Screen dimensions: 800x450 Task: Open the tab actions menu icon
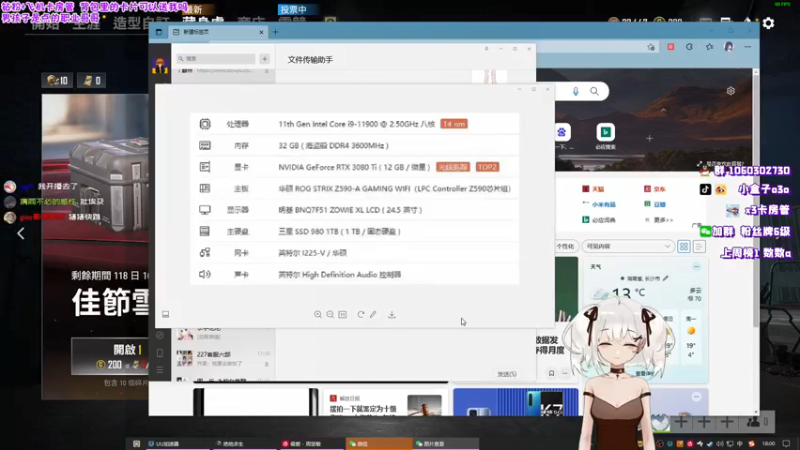(159, 32)
